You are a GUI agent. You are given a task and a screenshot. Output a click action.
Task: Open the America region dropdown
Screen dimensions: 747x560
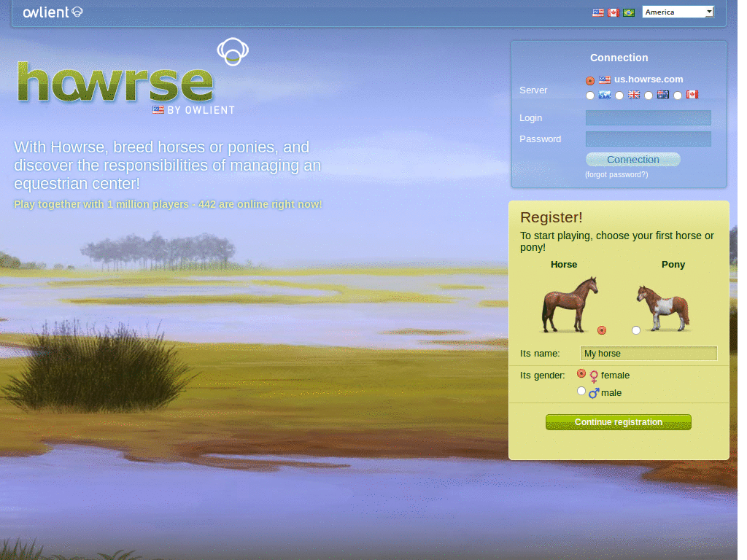click(x=678, y=11)
